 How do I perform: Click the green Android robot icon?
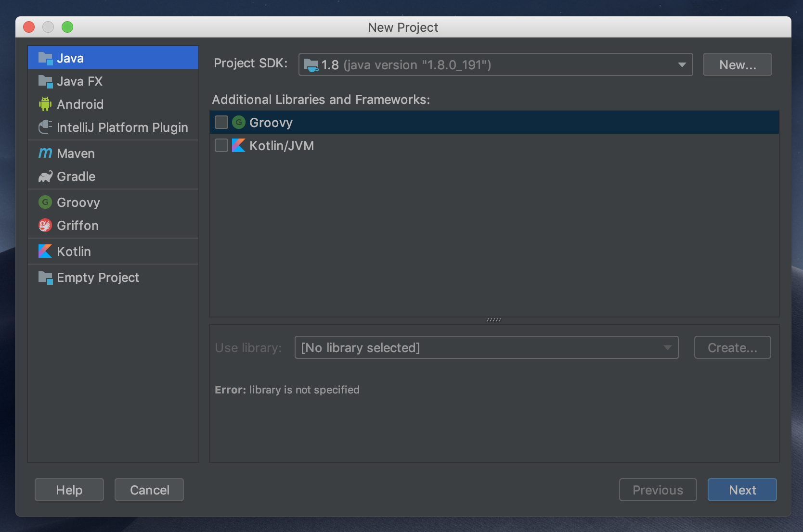[x=45, y=104]
